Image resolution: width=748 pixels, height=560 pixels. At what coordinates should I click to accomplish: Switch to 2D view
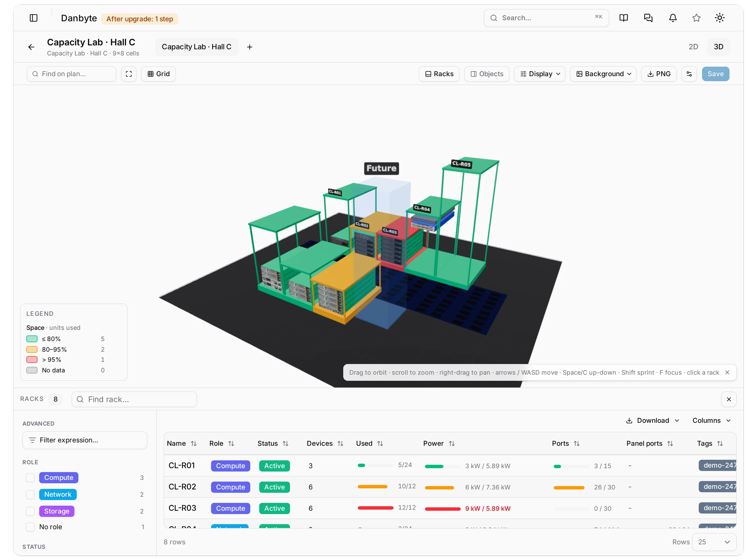click(693, 47)
